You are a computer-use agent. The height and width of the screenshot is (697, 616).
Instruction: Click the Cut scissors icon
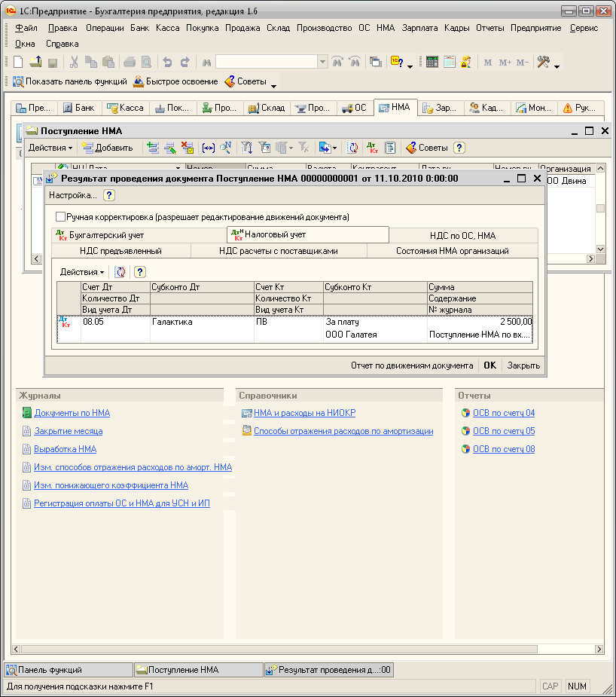point(74,62)
